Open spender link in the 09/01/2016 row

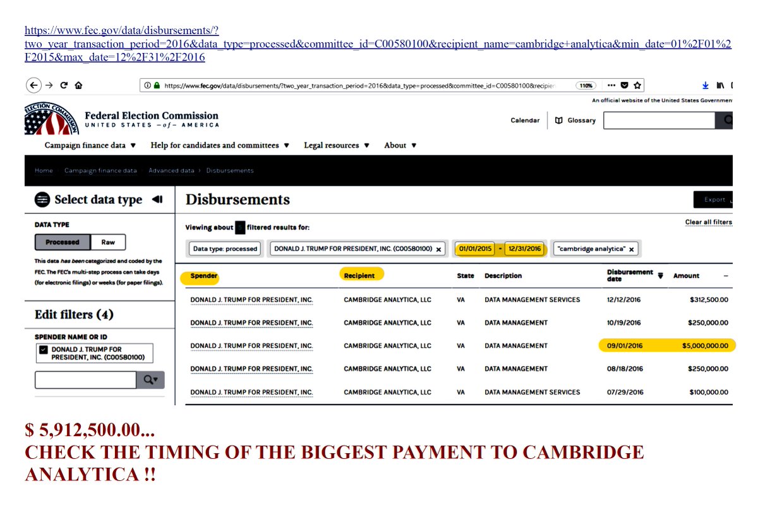251,346
